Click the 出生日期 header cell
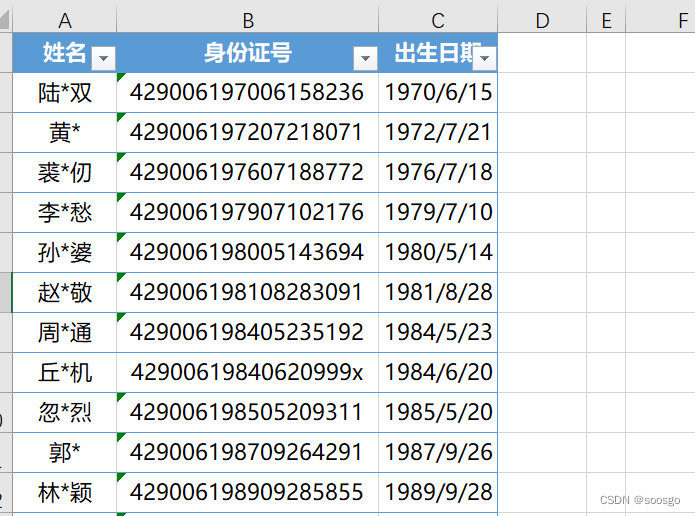695x516 pixels. tap(438, 53)
